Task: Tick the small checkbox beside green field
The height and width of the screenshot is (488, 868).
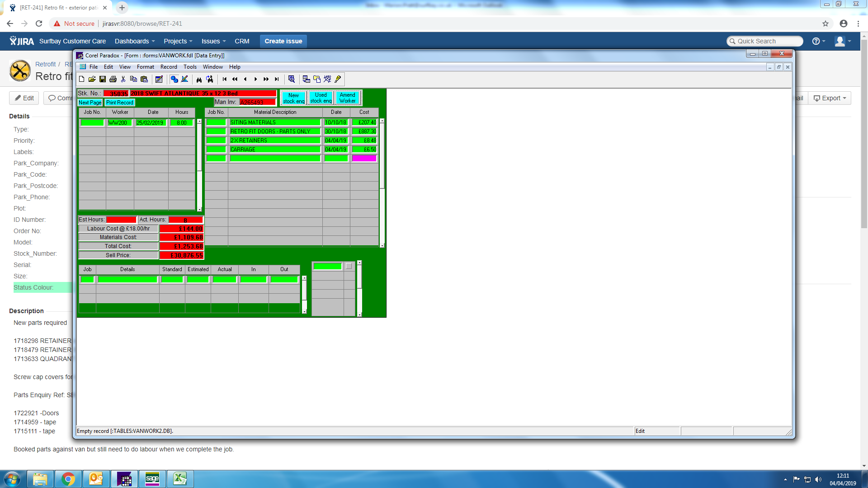Action: coord(349,266)
